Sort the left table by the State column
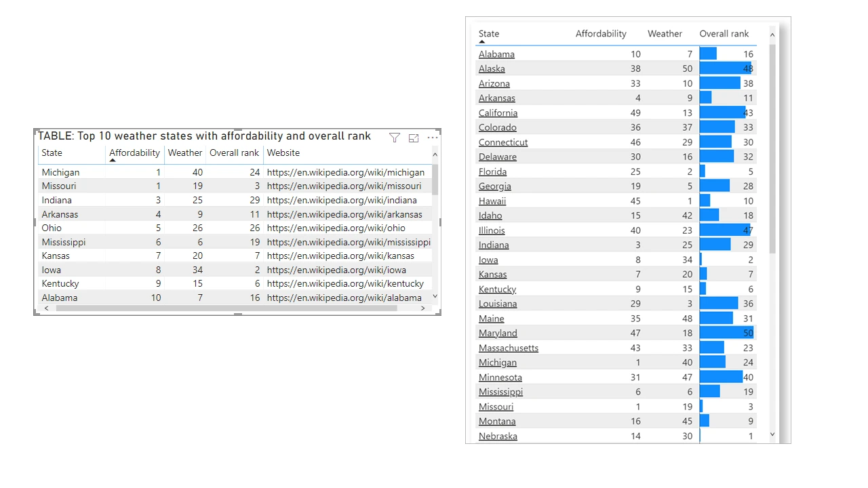868x488 pixels. (52, 153)
